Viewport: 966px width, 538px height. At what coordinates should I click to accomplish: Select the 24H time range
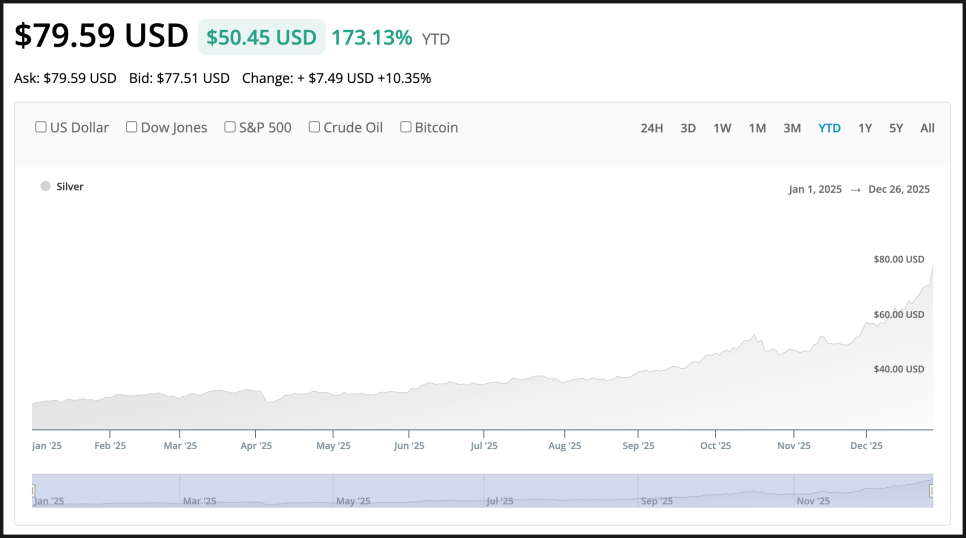pos(651,128)
